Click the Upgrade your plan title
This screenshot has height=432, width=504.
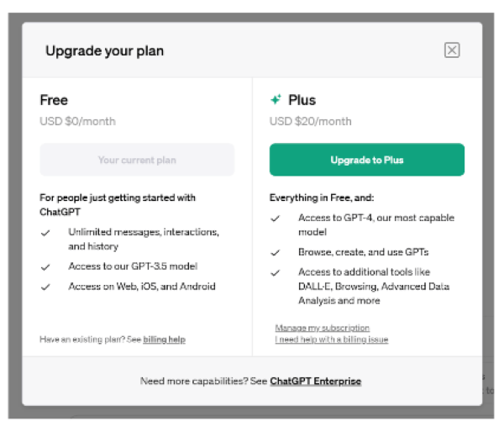[x=104, y=50]
